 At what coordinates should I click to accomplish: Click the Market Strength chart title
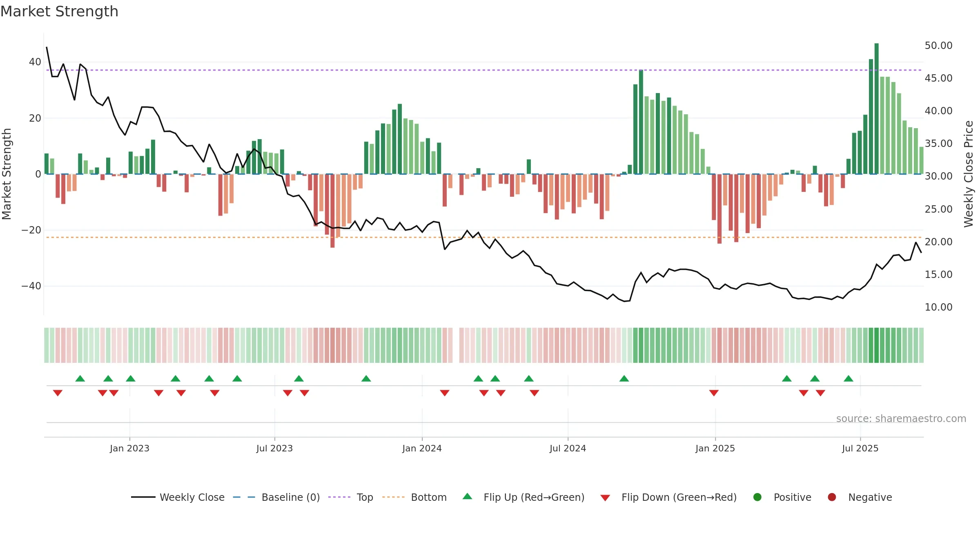point(59,11)
